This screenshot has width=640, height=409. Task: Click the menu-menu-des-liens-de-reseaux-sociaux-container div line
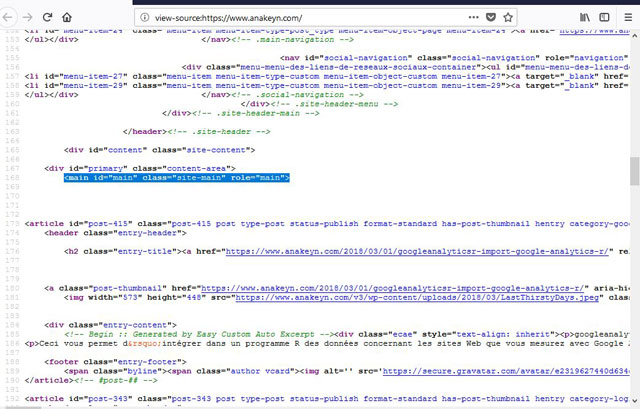(405, 67)
